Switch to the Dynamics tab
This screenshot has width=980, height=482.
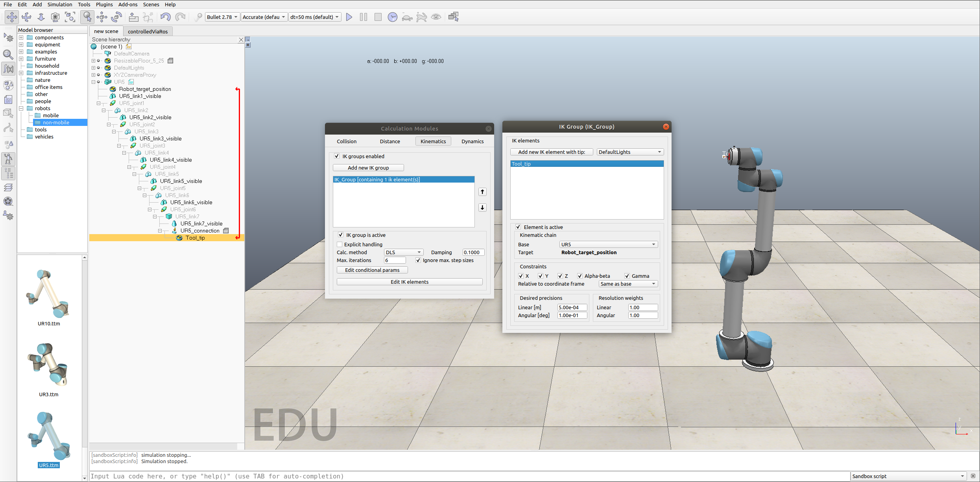pyautogui.click(x=472, y=141)
